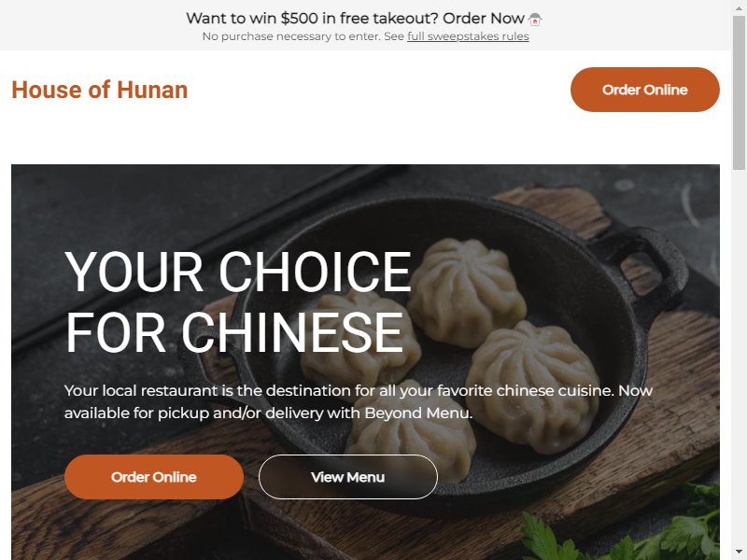This screenshot has width=747, height=560.
Task: Click the local restaurant description paragraph
Action: coord(359,401)
